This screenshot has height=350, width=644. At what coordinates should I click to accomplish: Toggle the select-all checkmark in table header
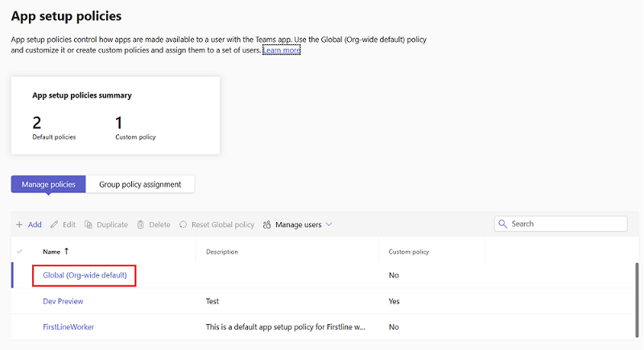(x=20, y=252)
